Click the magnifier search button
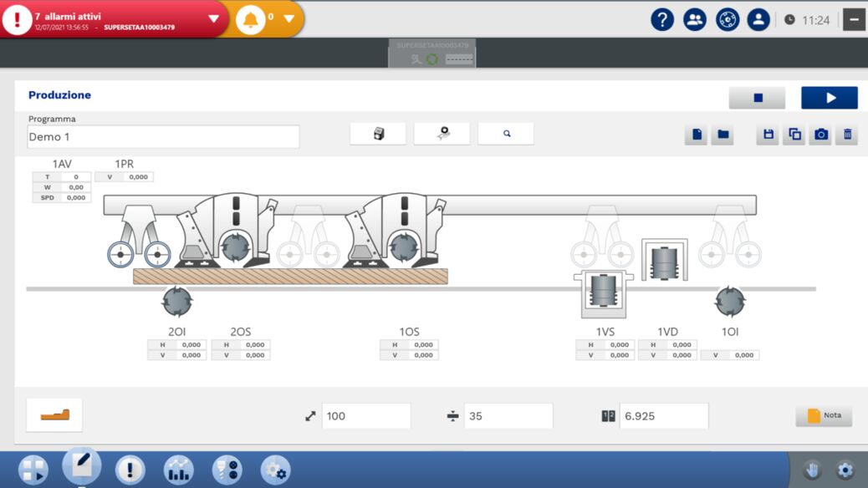The width and height of the screenshot is (868, 488). (x=506, y=134)
